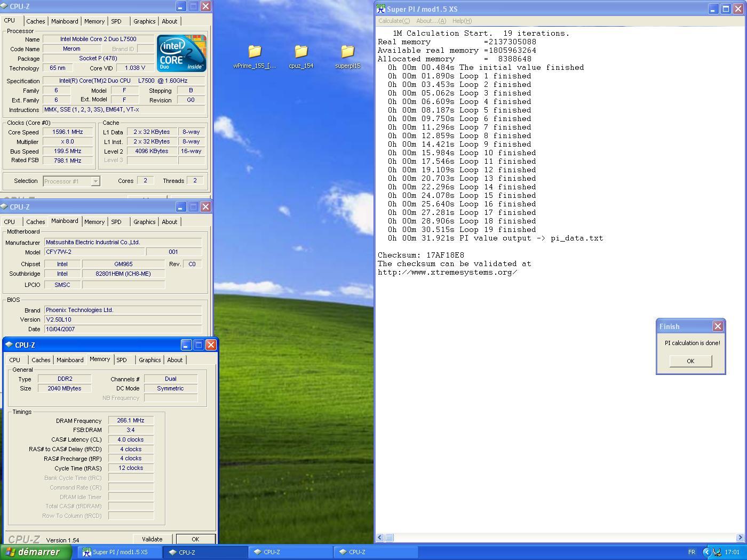Activate the second CPU-Z taskbar button

coord(291,552)
